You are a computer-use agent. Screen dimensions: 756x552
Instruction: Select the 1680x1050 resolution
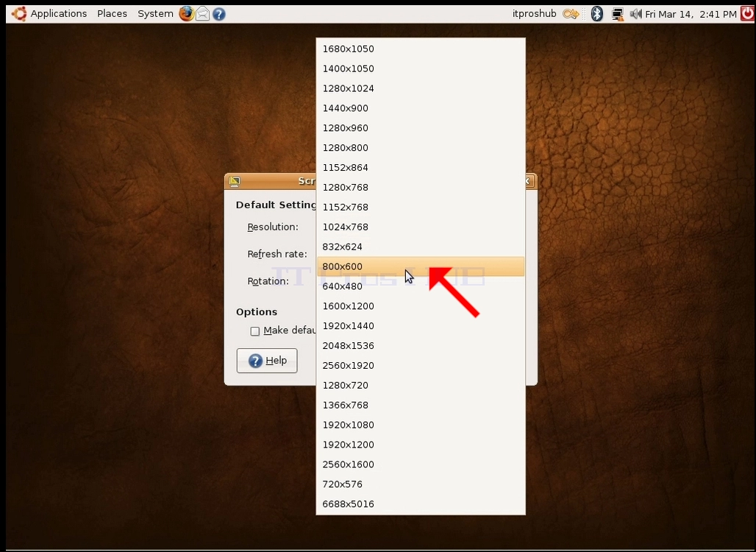421,49
